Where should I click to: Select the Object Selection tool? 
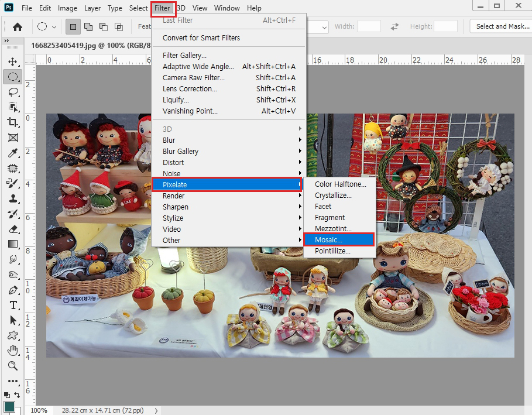pos(12,107)
